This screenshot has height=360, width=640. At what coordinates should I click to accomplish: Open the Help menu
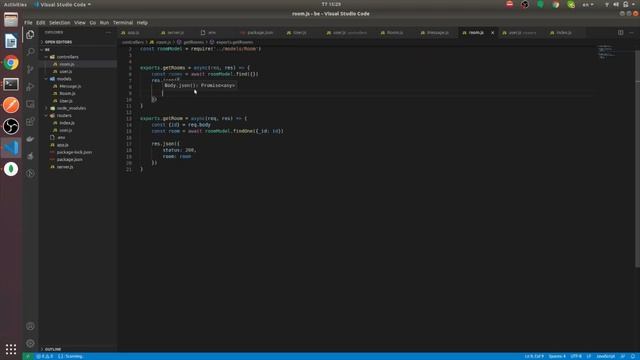142,22
